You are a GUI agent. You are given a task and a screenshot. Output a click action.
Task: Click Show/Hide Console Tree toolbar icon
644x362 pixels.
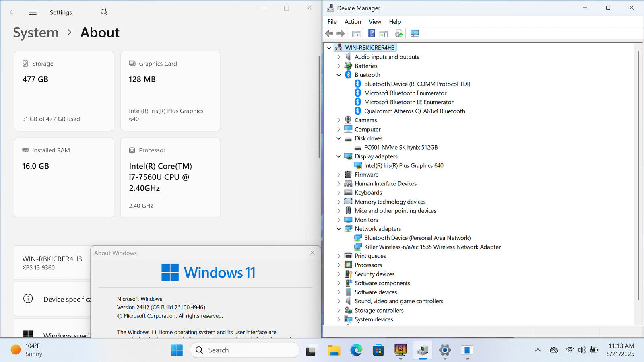356,33
